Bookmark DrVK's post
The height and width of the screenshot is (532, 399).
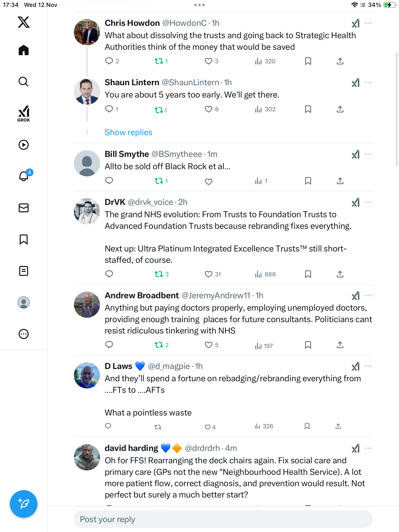[308, 274]
